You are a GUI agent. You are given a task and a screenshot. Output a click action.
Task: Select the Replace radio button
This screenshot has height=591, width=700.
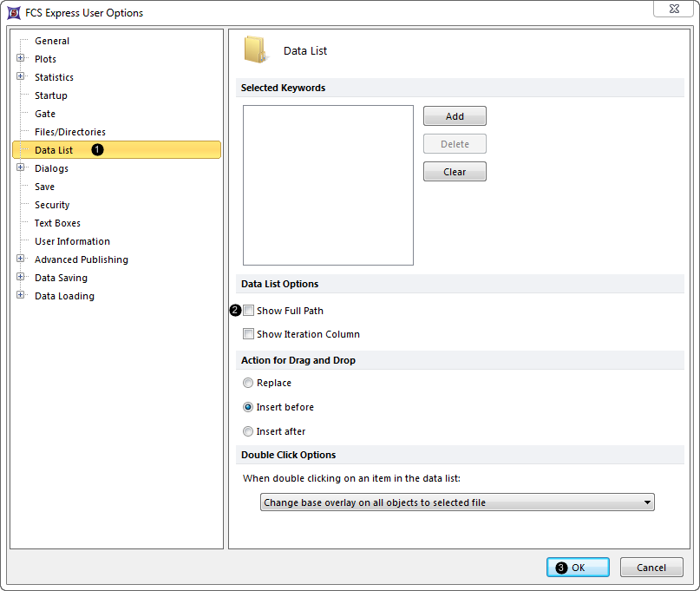(x=249, y=383)
